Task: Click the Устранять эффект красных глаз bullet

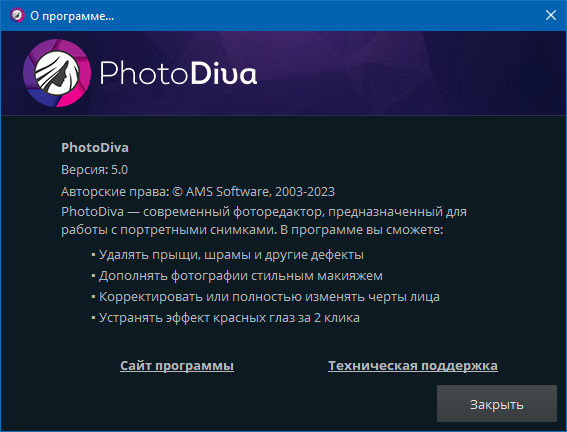Action: tap(225, 318)
